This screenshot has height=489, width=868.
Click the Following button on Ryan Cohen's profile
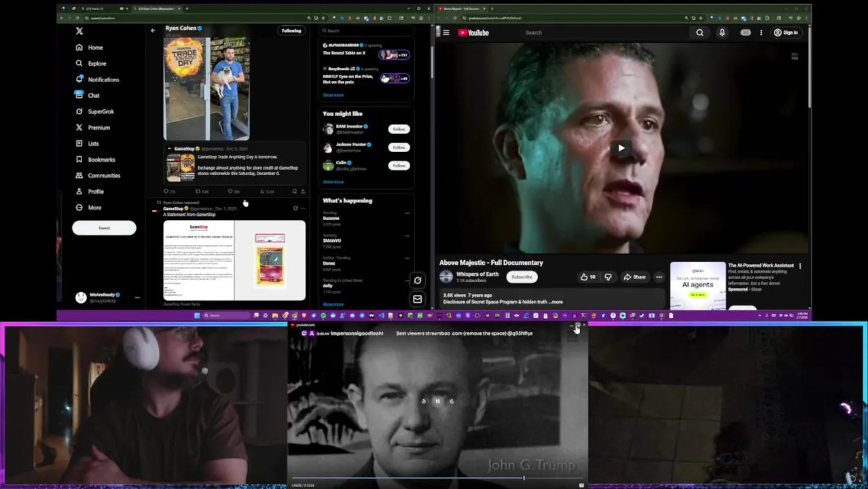pyautogui.click(x=291, y=31)
